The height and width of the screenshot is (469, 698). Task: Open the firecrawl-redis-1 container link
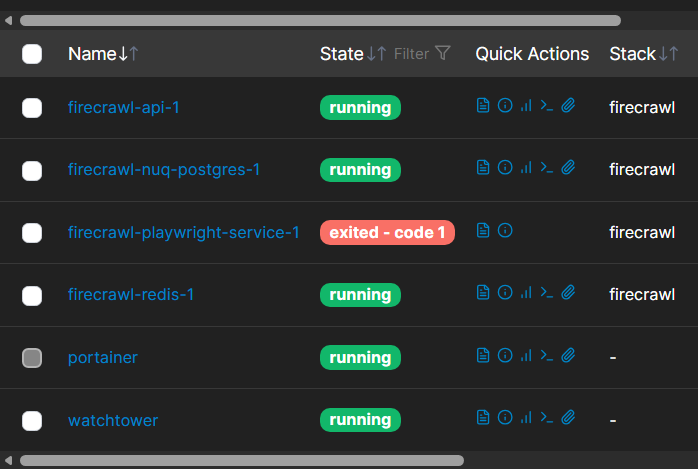pos(131,295)
